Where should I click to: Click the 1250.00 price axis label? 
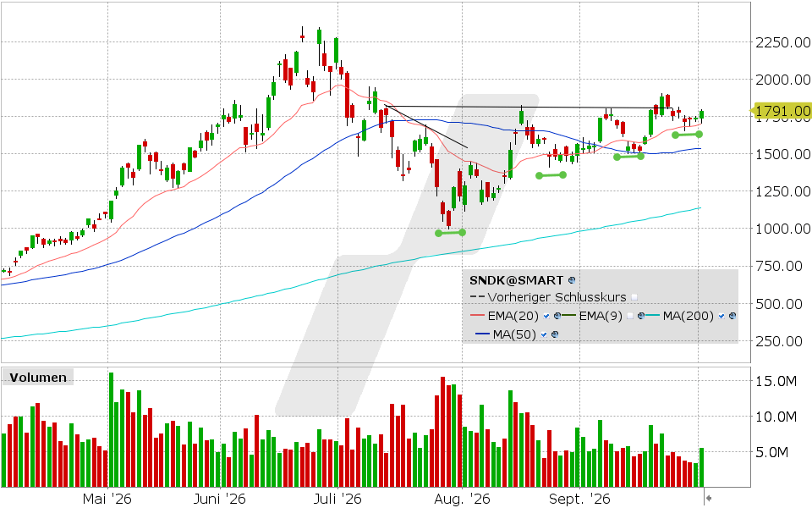tap(782, 191)
